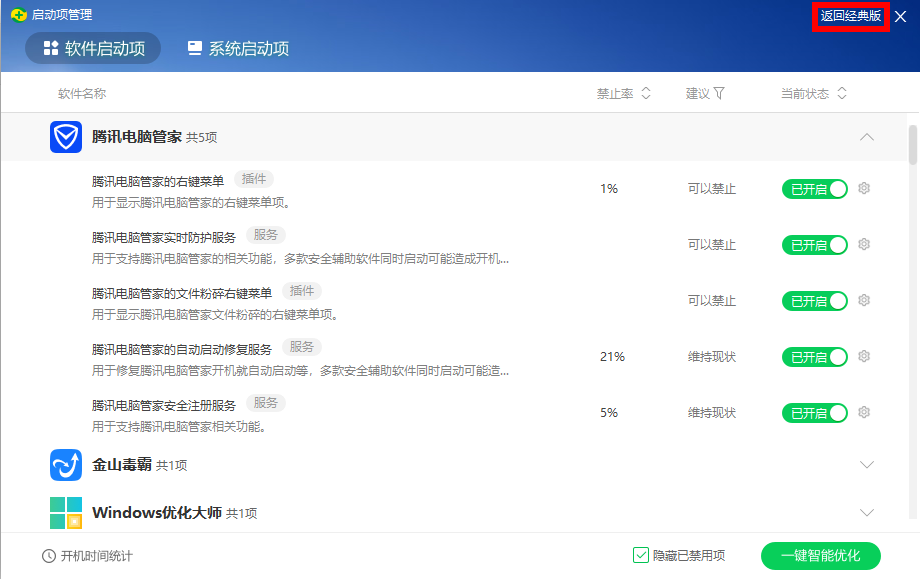Screen dimensions: 920x579
Task: Click the 插件 tag of 文件粉碎右键菜单
Action: (302, 291)
